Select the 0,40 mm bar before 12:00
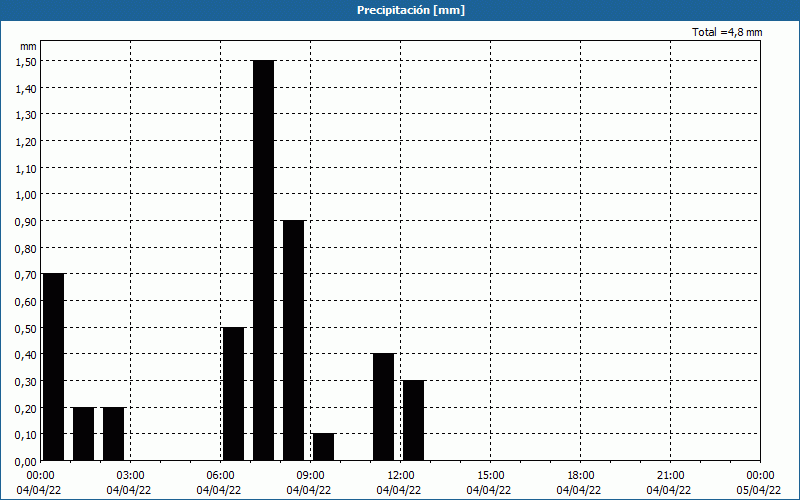Screen dimensions: 800x500 pyautogui.click(x=384, y=407)
